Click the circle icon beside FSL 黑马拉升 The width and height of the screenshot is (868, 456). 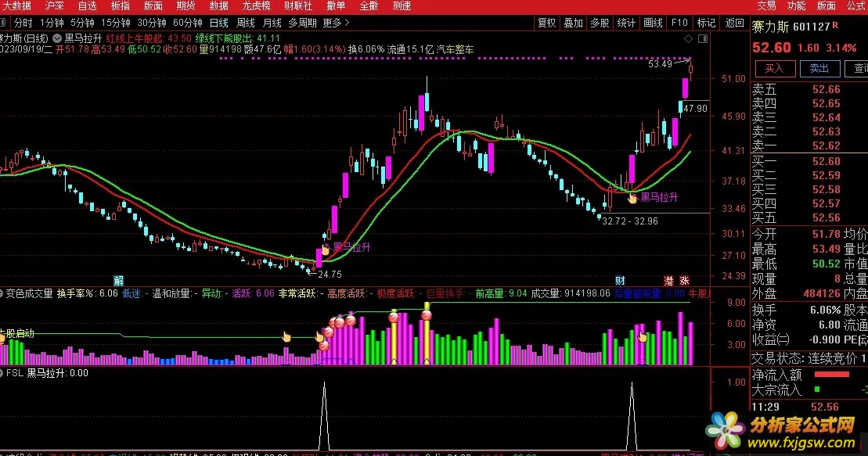coord(2,373)
